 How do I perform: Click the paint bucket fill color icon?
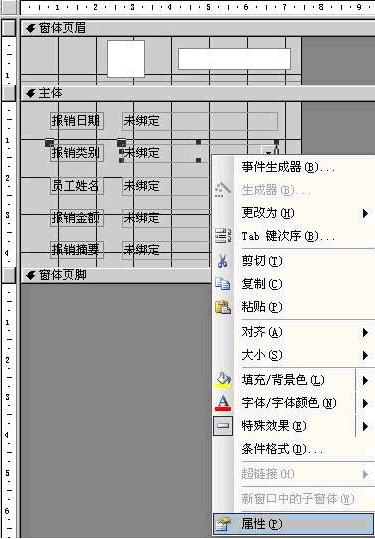pyautogui.click(x=223, y=380)
